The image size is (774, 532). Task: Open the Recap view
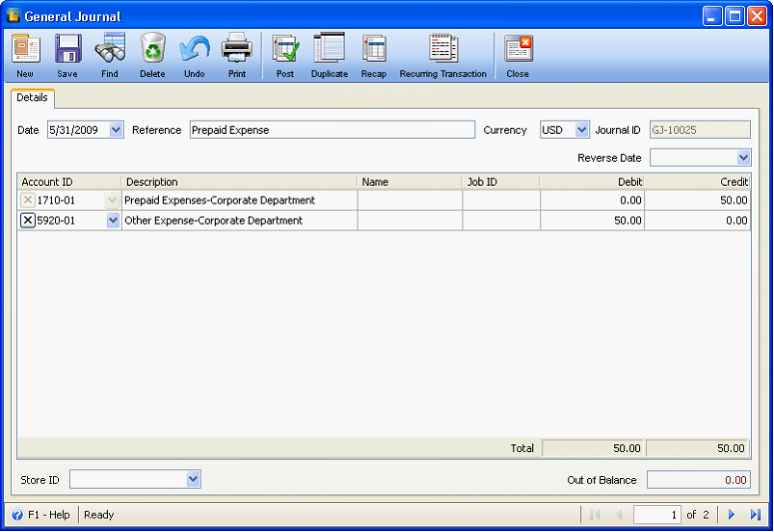pyautogui.click(x=374, y=48)
